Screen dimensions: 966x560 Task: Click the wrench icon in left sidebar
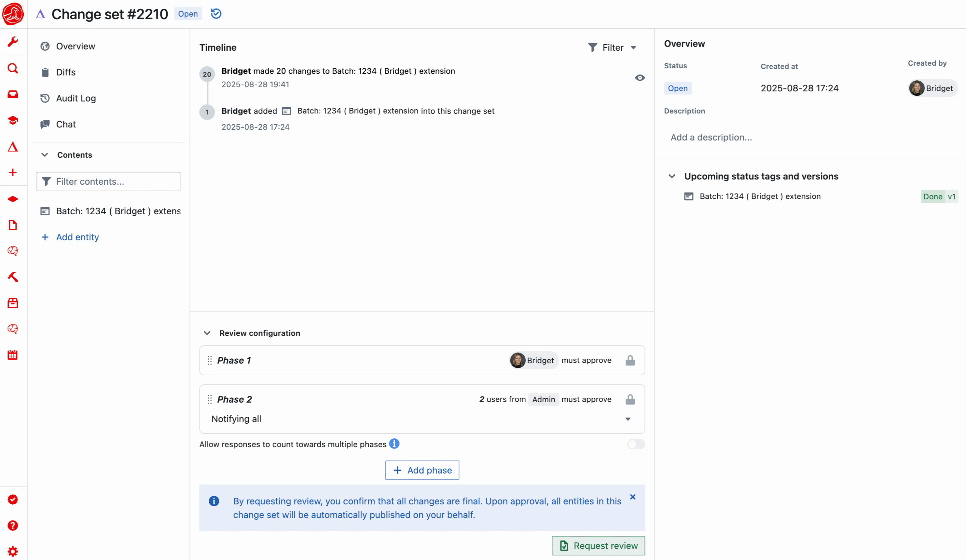point(13,41)
